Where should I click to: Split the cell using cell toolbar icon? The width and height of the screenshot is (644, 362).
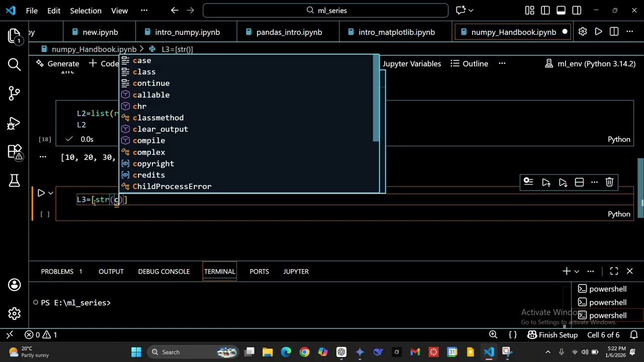click(x=579, y=182)
